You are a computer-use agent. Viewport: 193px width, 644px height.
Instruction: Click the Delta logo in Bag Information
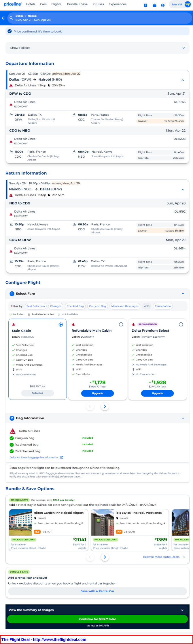(x=13, y=431)
